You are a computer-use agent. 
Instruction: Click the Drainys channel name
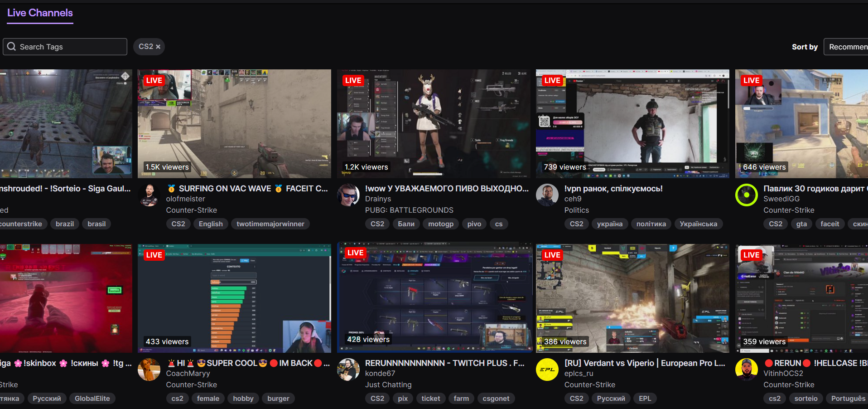(x=378, y=199)
